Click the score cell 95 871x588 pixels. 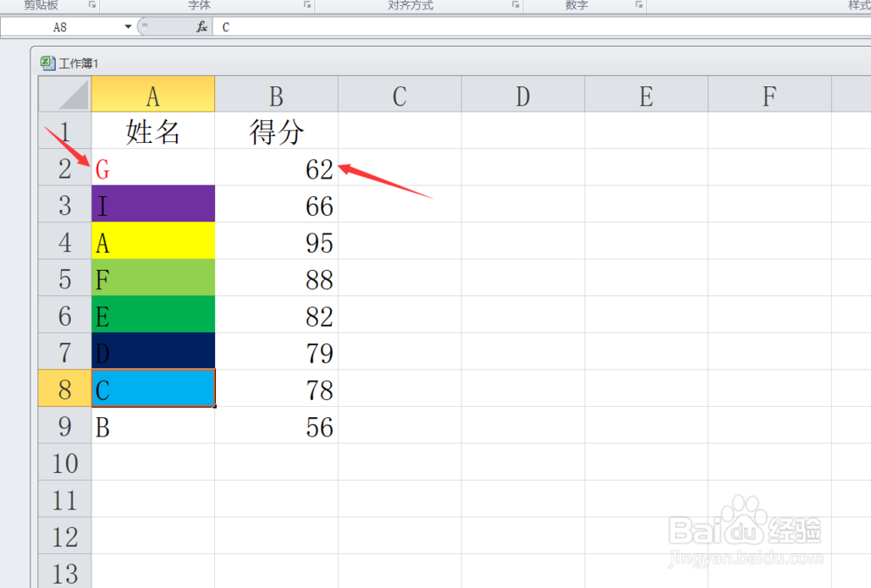pyautogui.click(x=277, y=241)
